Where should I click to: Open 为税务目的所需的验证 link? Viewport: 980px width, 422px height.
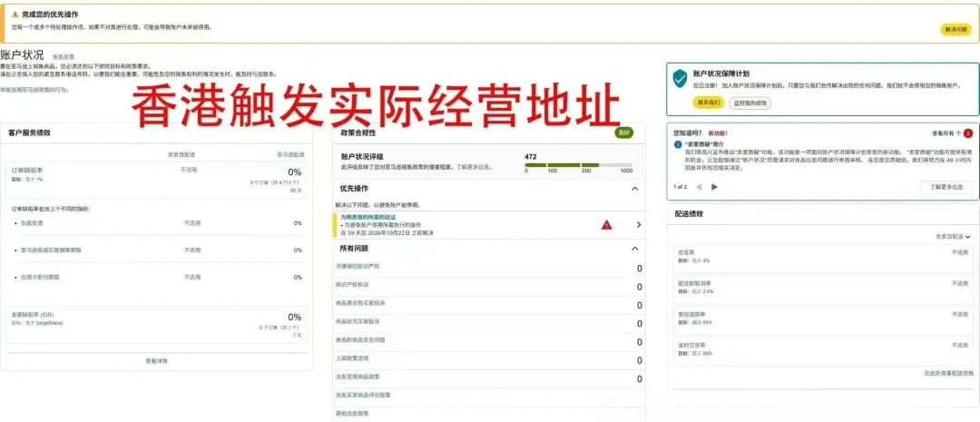(367, 217)
